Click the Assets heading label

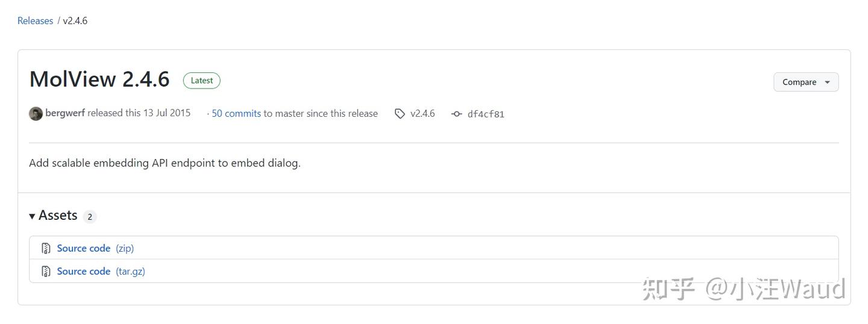pyautogui.click(x=58, y=216)
